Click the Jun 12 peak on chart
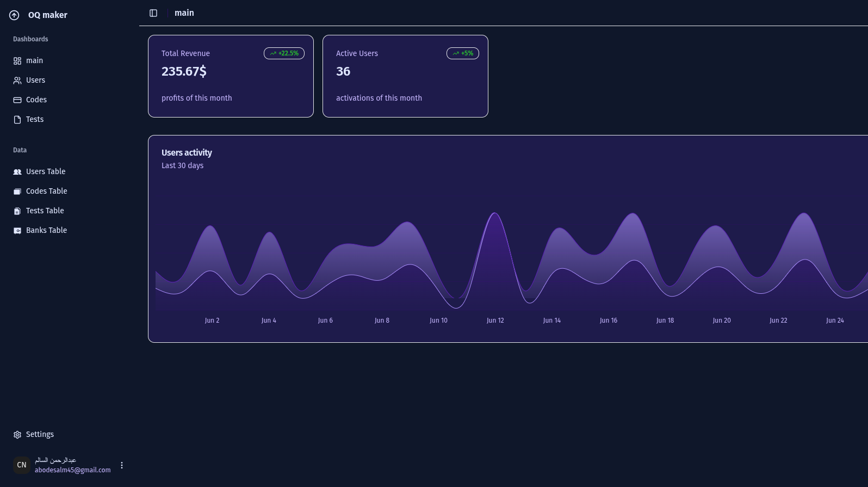868x487 pixels. (x=495, y=214)
